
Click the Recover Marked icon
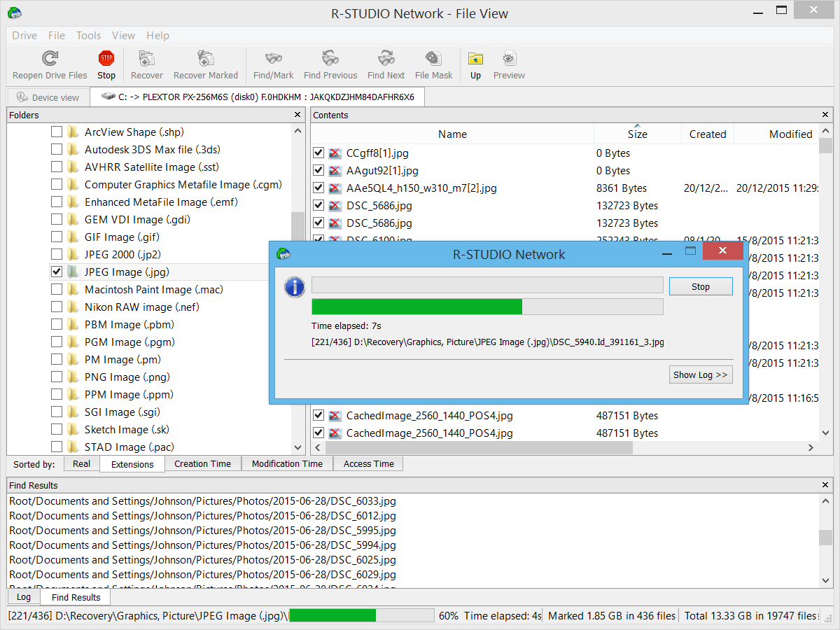click(205, 64)
